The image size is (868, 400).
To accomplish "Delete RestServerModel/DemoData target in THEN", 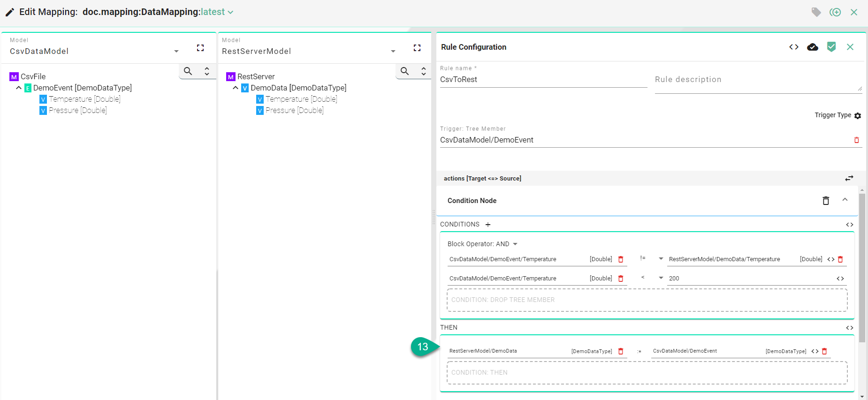I will point(621,351).
